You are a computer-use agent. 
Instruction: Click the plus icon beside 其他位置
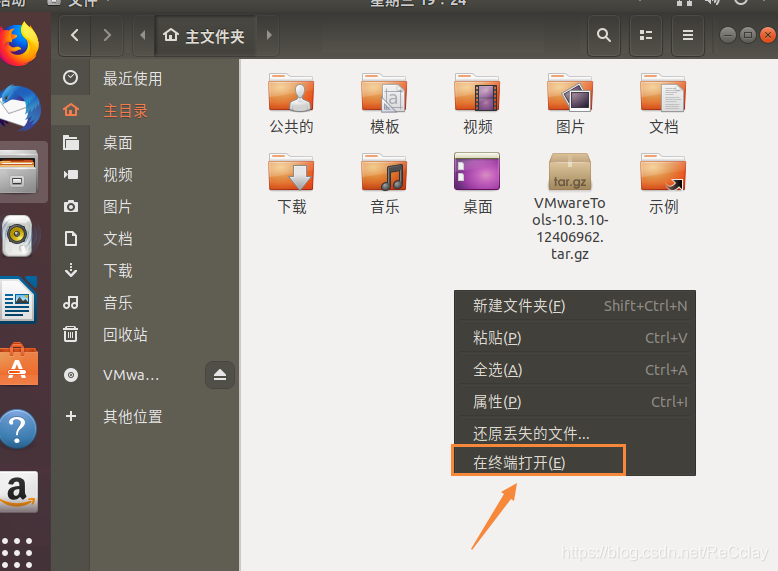71,416
